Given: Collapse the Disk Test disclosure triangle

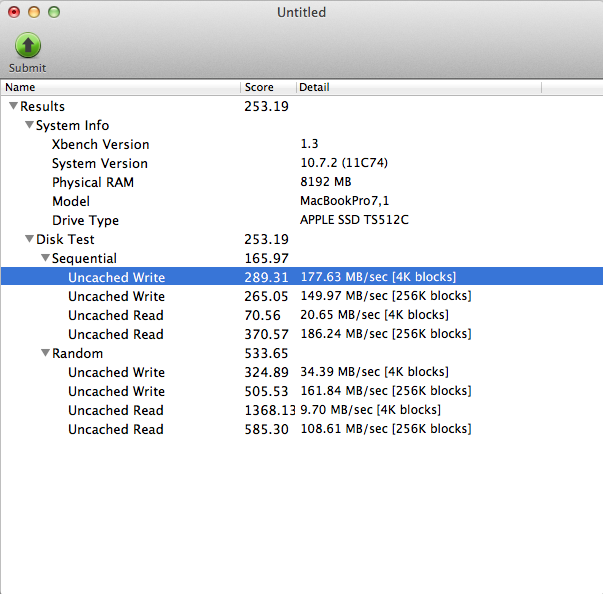Looking at the screenshot, I should (29, 239).
